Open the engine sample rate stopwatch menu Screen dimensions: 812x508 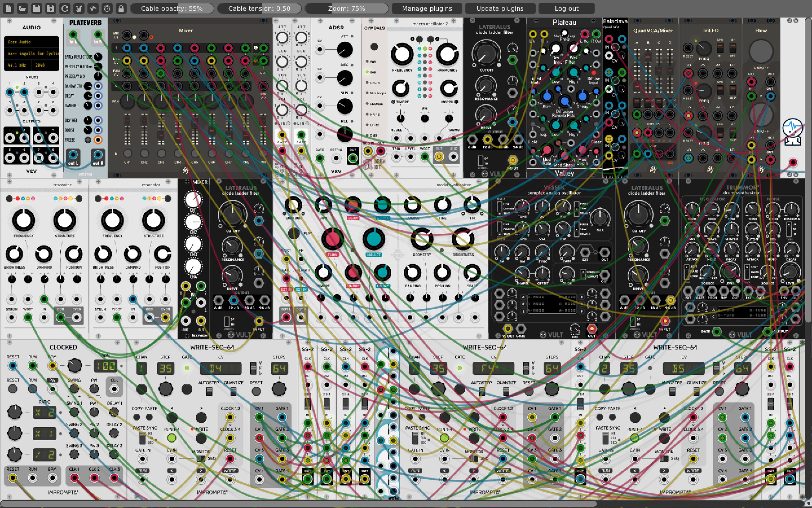107,8
